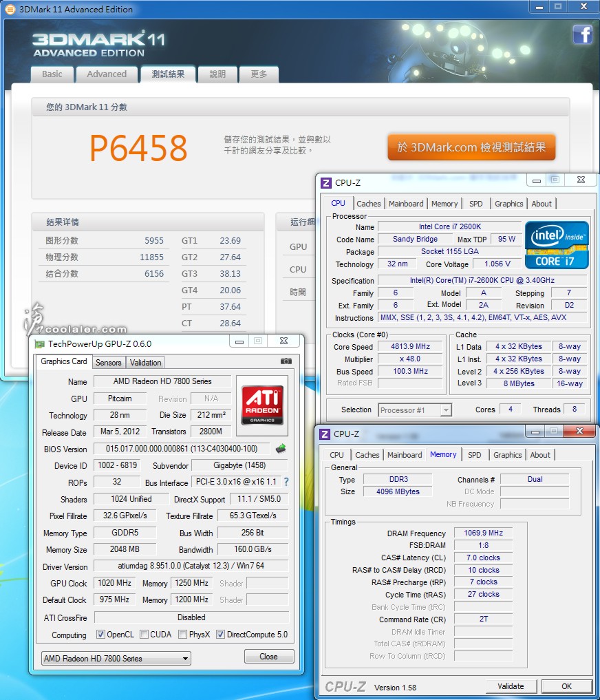Viewport: 600px width, 700px height.
Task: Click the CPU Specification field in CPU-Z
Action: point(482,280)
